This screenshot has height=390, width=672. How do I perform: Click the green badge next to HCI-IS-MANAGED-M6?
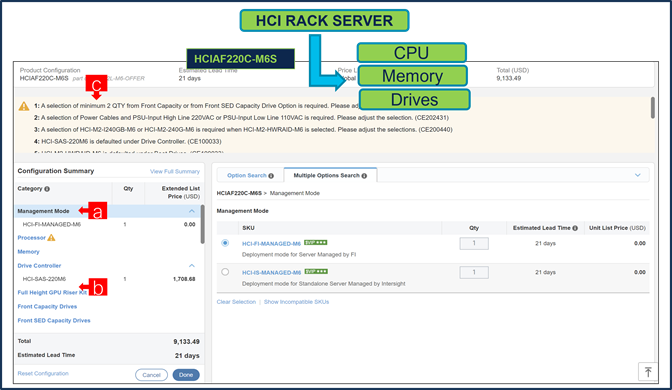coord(316,271)
